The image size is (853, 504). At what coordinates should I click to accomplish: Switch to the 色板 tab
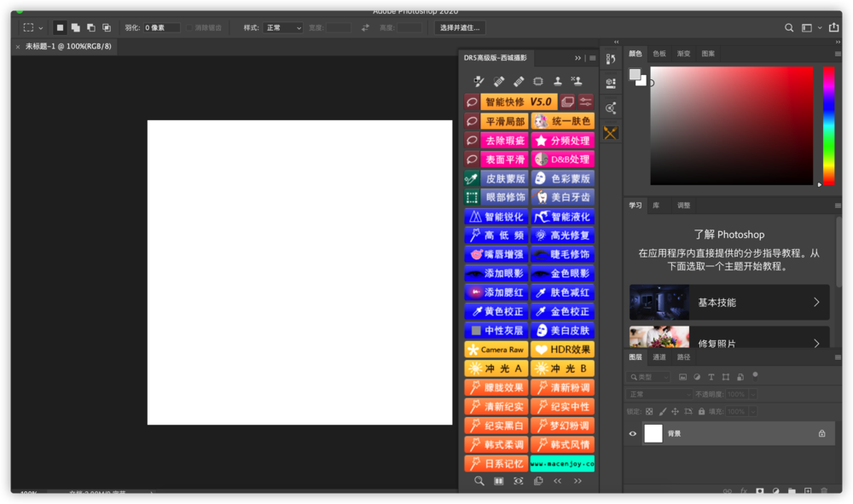pyautogui.click(x=659, y=53)
